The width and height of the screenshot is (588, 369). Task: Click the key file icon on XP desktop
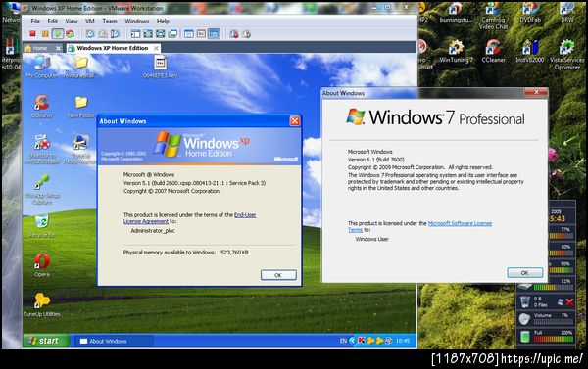(160, 67)
